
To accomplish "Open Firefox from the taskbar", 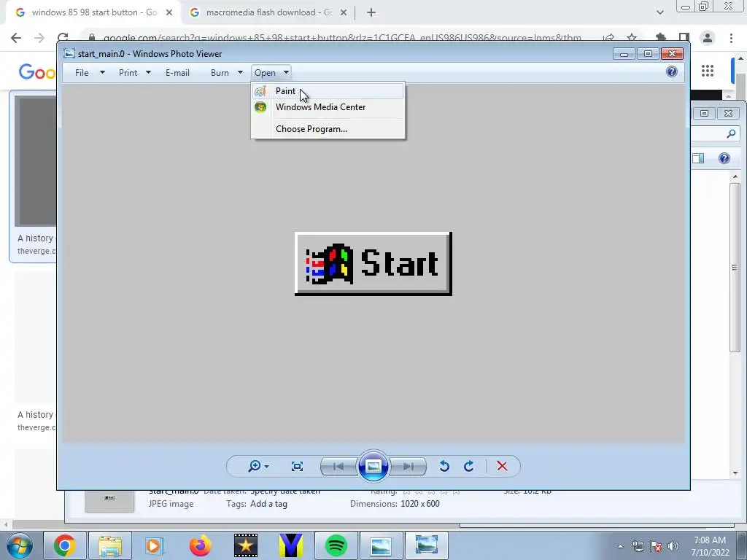I will (200, 545).
